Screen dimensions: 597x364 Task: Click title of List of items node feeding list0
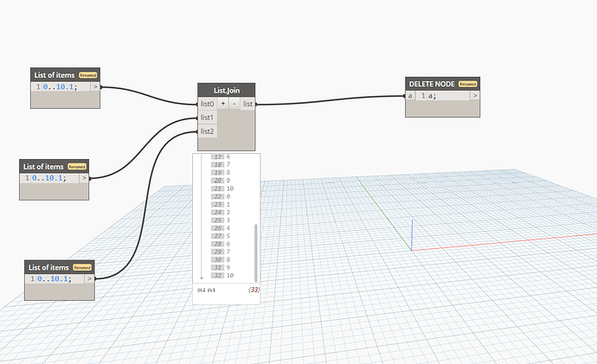55,75
